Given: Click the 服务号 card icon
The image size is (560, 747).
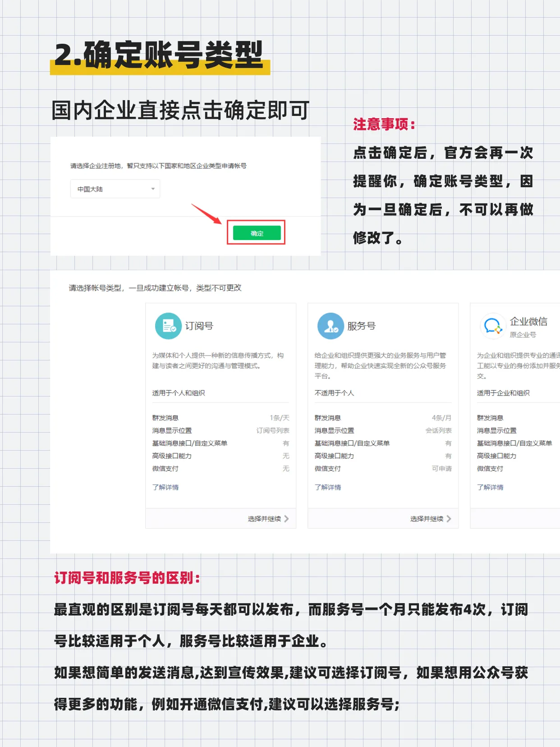Looking at the screenshot, I should click(x=330, y=326).
